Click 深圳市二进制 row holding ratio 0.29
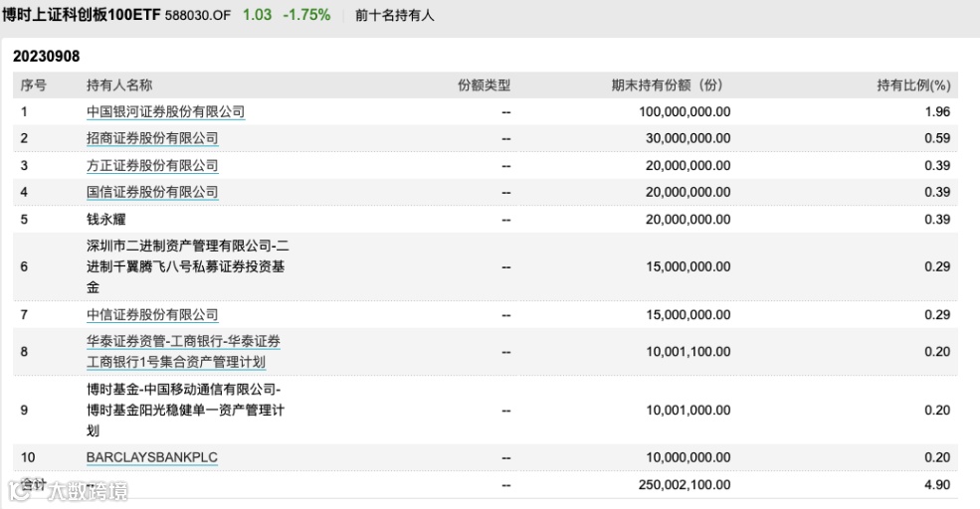 [937, 266]
